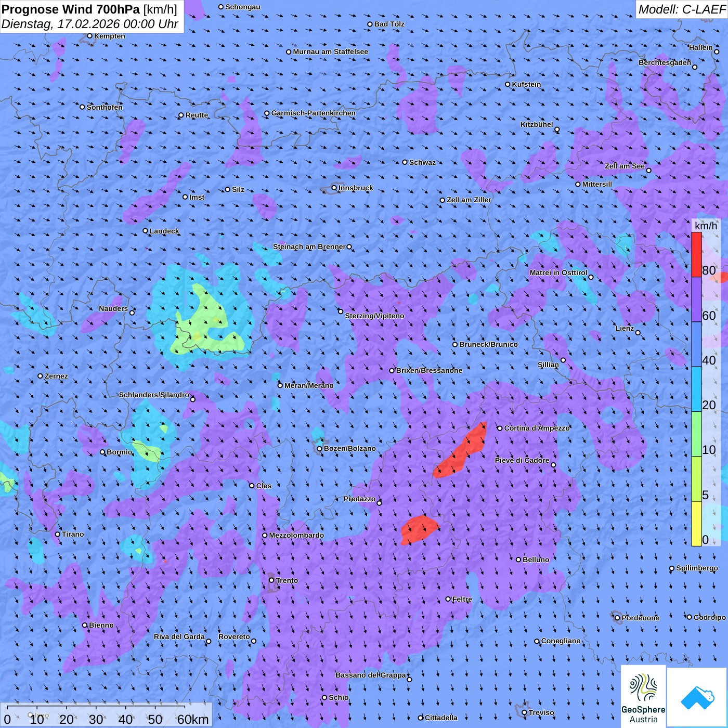Click the 'Berchtesgaden' town label
Screen dimensions: 728x728
(665, 62)
